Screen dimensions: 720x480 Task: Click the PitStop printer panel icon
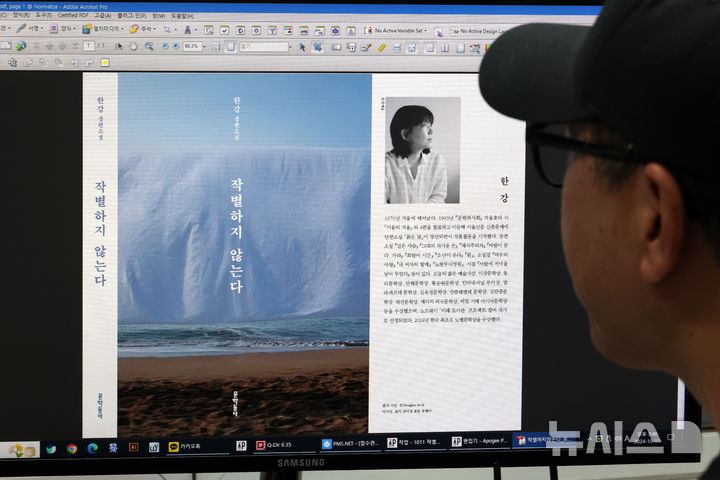(x=304, y=31)
